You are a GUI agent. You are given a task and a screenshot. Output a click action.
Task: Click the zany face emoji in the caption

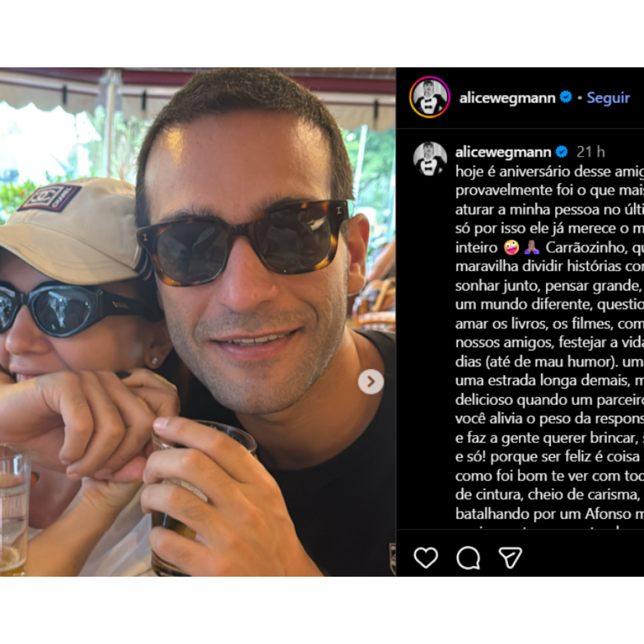coord(511,248)
